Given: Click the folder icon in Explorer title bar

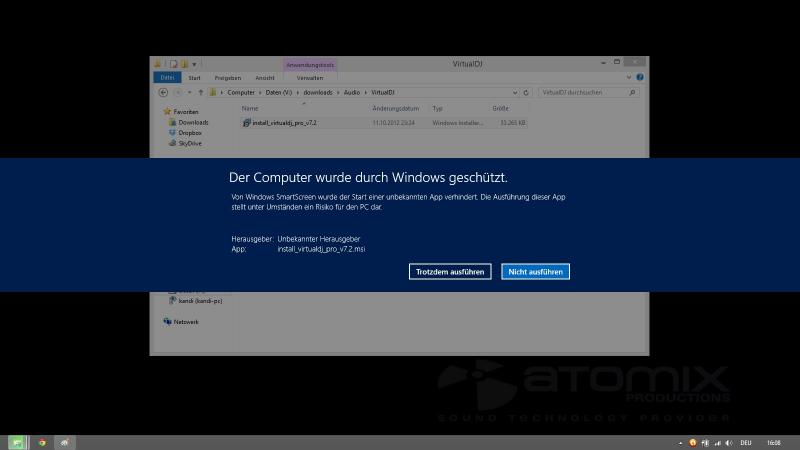Looking at the screenshot, I should (x=158, y=64).
